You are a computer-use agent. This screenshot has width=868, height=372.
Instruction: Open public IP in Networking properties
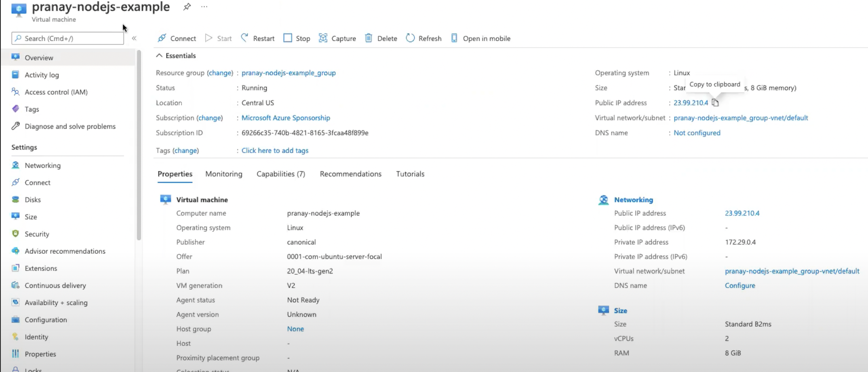click(742, 213)
